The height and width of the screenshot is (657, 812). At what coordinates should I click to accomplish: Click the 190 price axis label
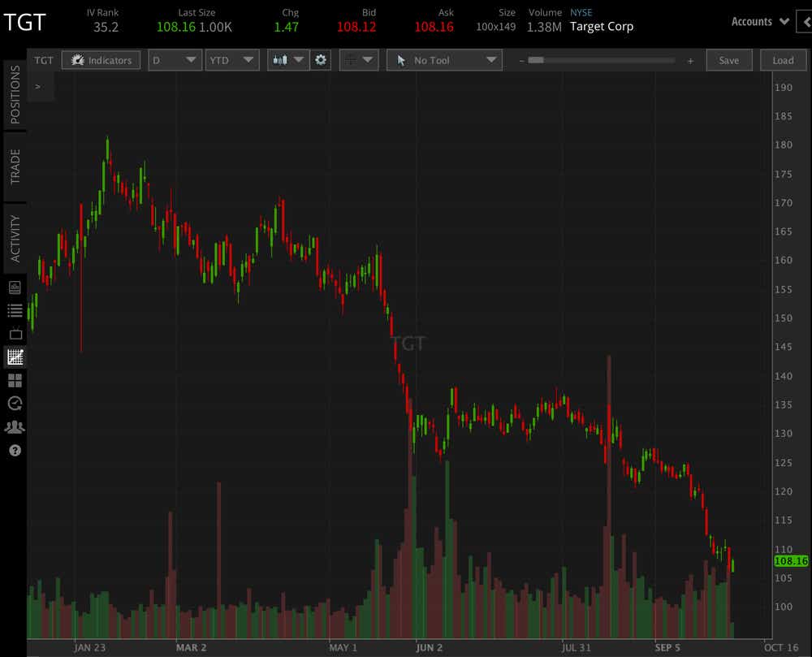click(x=783, y=88)
